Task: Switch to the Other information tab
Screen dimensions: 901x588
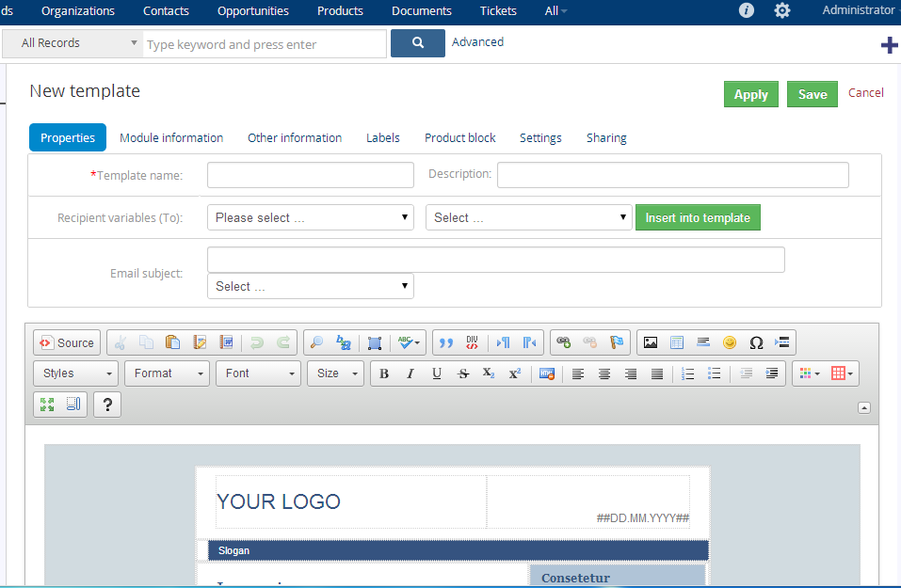Action: pyautogui.click(x=295, y=137)
